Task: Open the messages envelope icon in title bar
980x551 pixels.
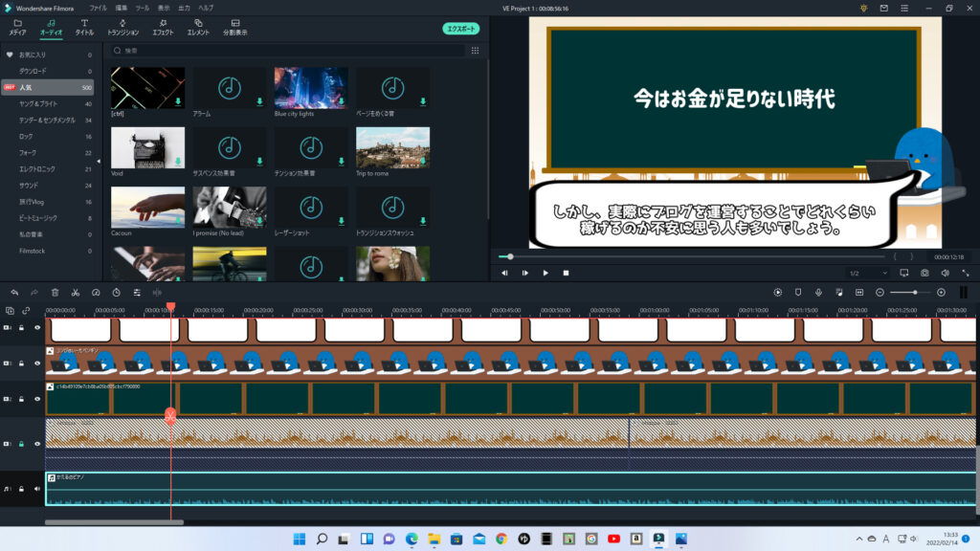Action: (883, 8)
